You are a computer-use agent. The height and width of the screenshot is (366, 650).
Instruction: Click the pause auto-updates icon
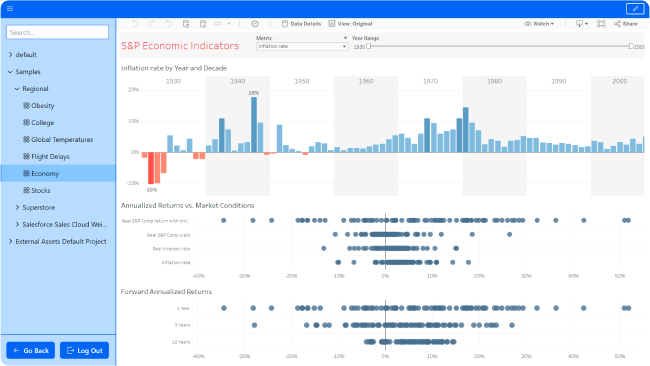pyautogui.click(x=203, y=24)
